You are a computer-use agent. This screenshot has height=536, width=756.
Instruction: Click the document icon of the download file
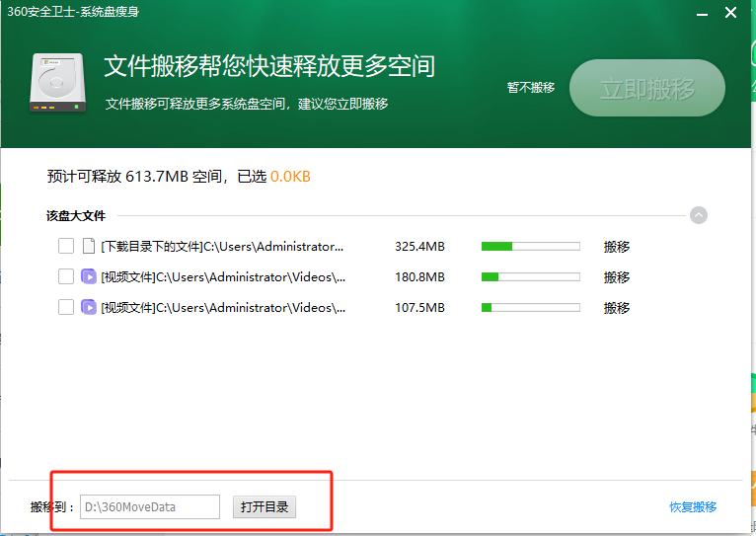coord(89,246)
